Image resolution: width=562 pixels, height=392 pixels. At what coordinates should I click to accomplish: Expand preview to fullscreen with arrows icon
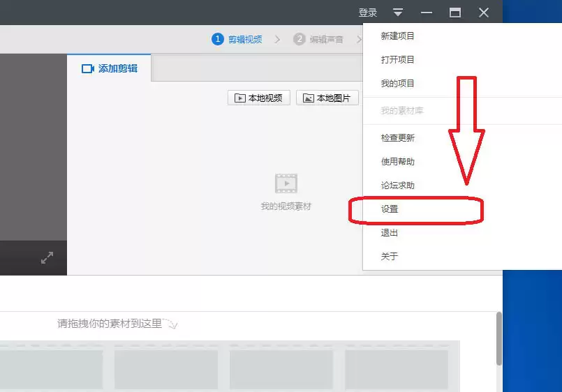coord(47,258)
